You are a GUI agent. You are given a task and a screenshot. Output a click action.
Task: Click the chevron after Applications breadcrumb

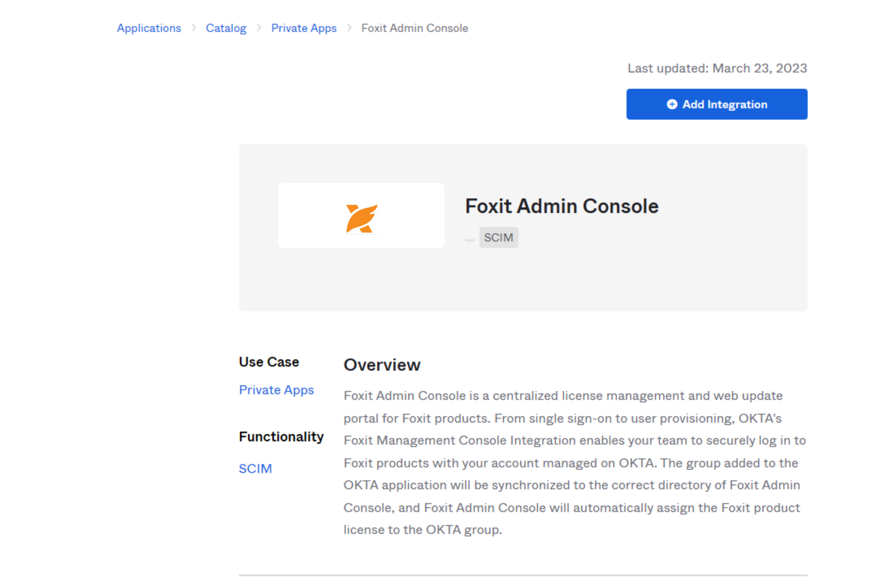click(194, 28)
